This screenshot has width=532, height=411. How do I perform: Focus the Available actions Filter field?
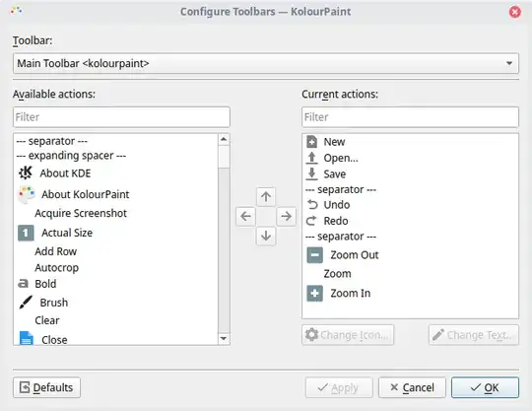[121, 117]
